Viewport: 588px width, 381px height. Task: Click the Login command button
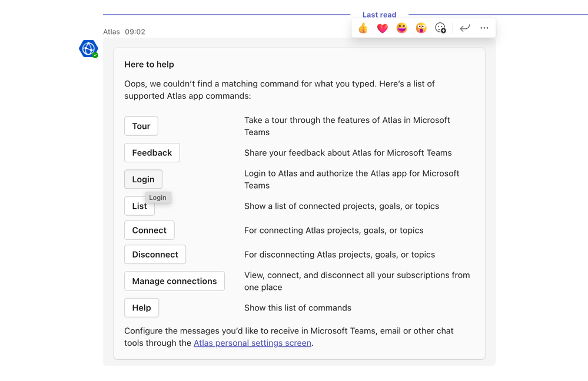[143, 179]
